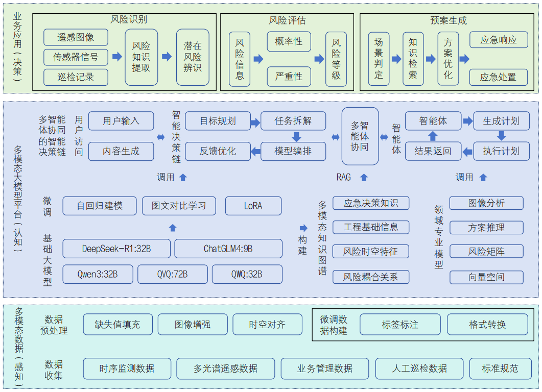Select the Qwen3:32B model box

(98, 274)
